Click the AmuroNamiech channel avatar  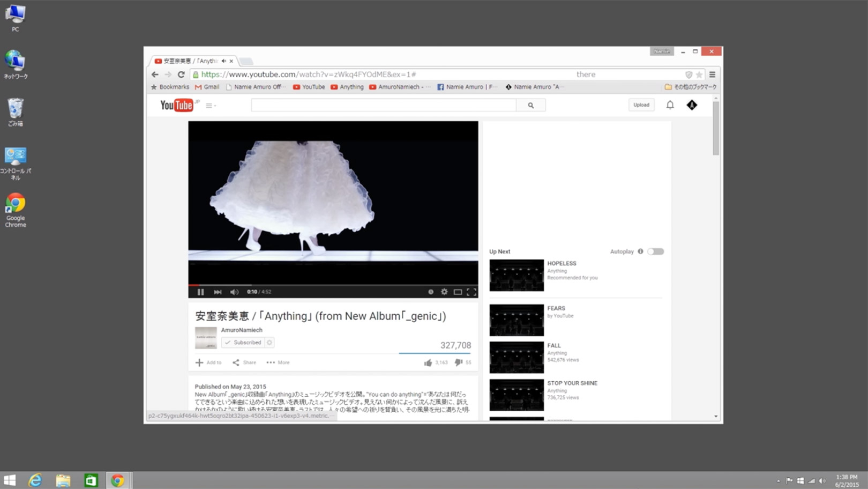point(206,338)
